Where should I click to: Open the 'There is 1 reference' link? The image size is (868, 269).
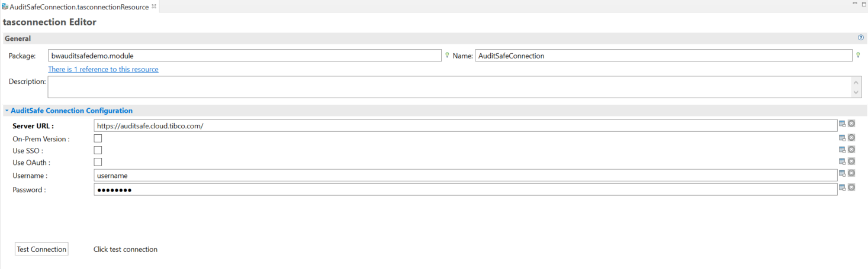coord(103,69)
